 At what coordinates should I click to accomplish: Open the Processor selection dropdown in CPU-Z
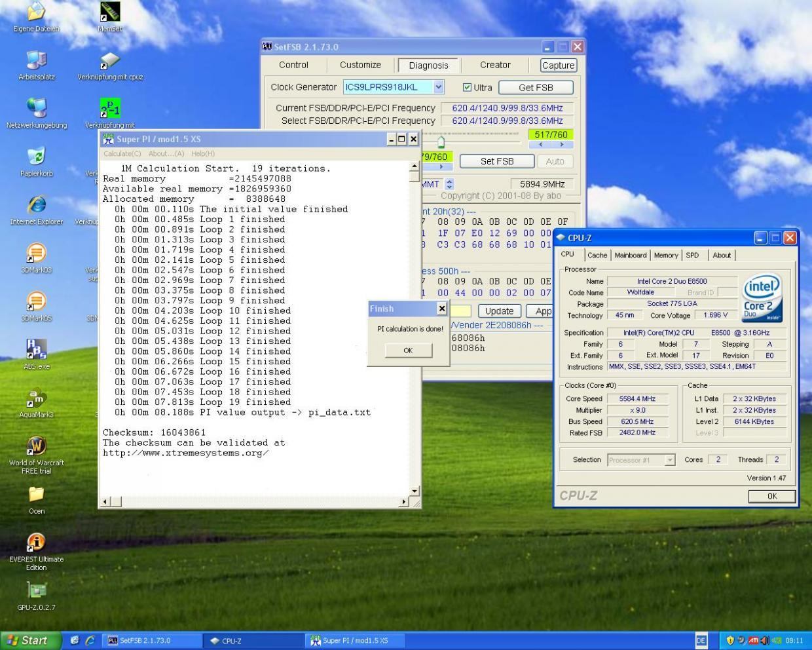[669, 460]
